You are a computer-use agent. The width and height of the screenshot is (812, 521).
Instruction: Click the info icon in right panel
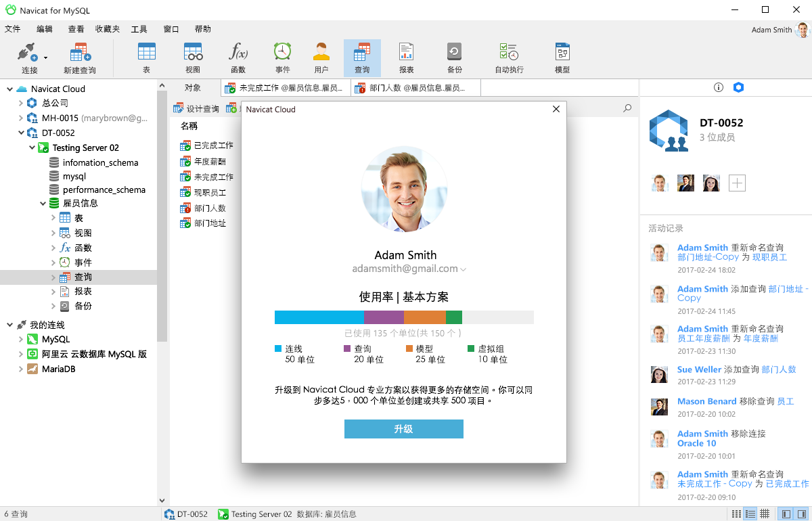coord(719,87)
